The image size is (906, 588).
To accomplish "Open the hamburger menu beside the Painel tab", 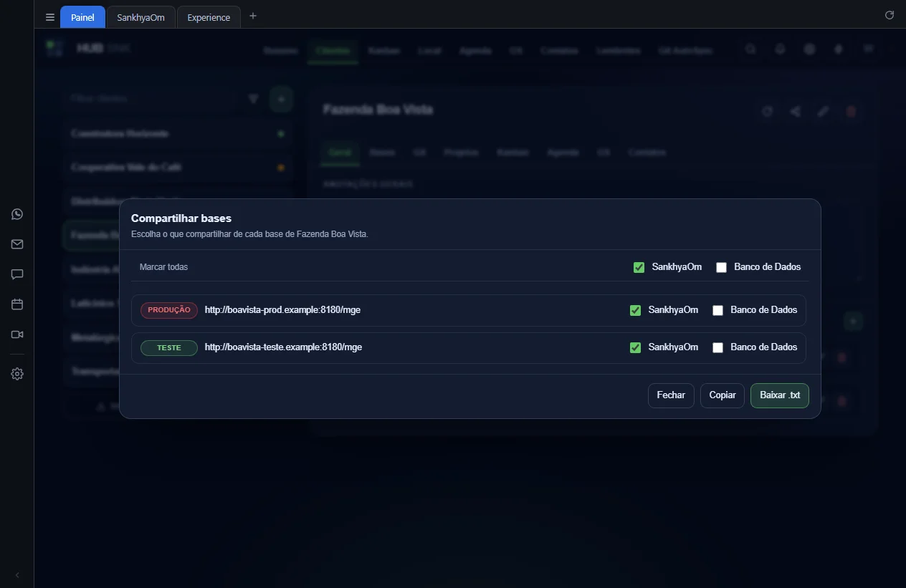I will (50, 17).
